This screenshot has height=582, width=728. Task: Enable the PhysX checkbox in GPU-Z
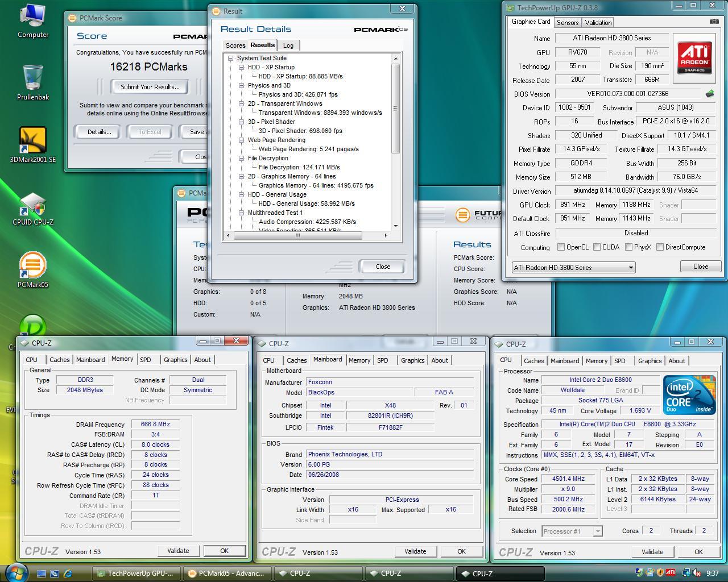pos(628,247)
